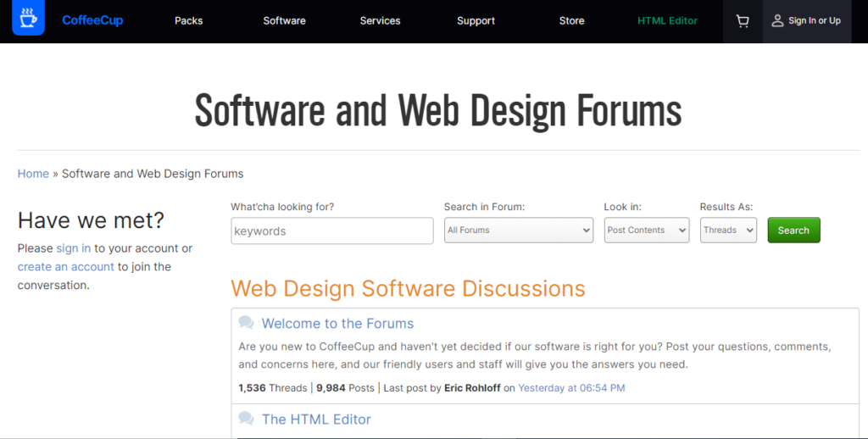This screenshot has width=868, height=439.
Task: Click the speech bubble icon by The HTML Editor
Action: tap(247, 419)
